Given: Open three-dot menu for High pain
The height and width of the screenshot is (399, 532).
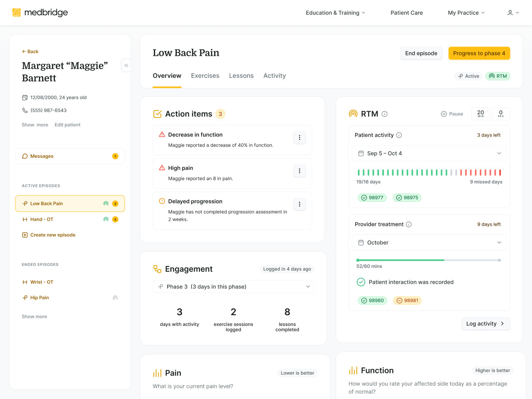Looking at the screenshot, I should 300,171.
